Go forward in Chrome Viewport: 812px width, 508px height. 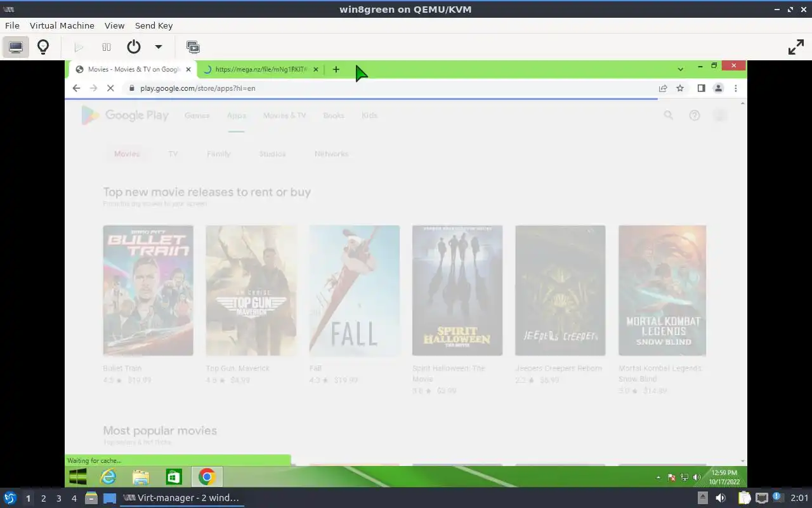pos(93,88)
